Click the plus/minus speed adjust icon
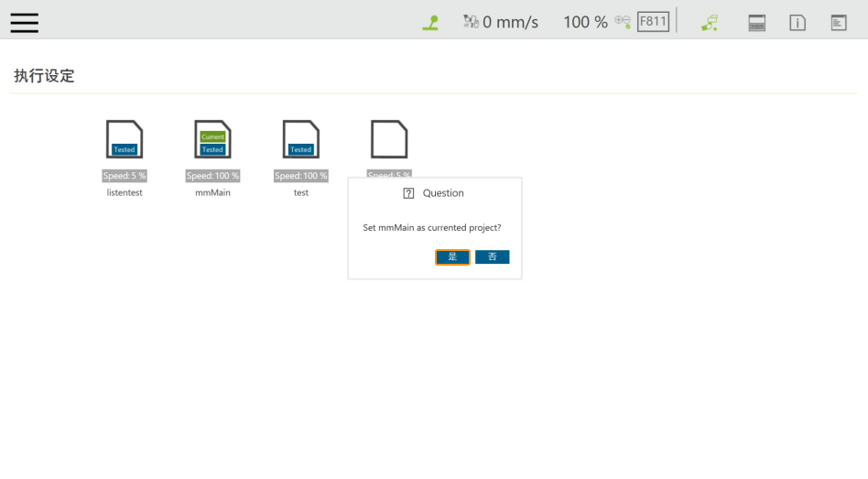 point(623,22)
